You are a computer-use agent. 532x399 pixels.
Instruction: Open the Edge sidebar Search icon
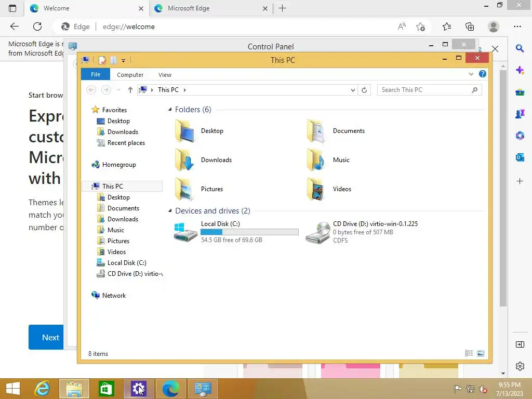click(x=520, y=48)
